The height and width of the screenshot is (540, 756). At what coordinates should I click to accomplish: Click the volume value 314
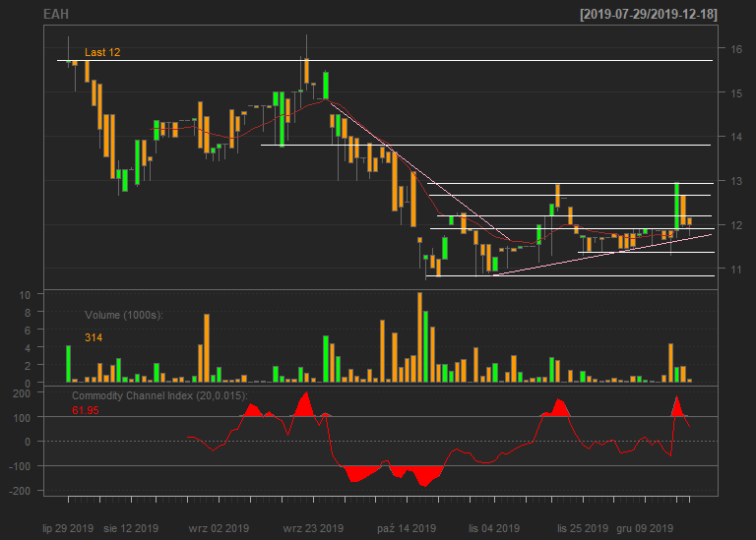[94, 337]
